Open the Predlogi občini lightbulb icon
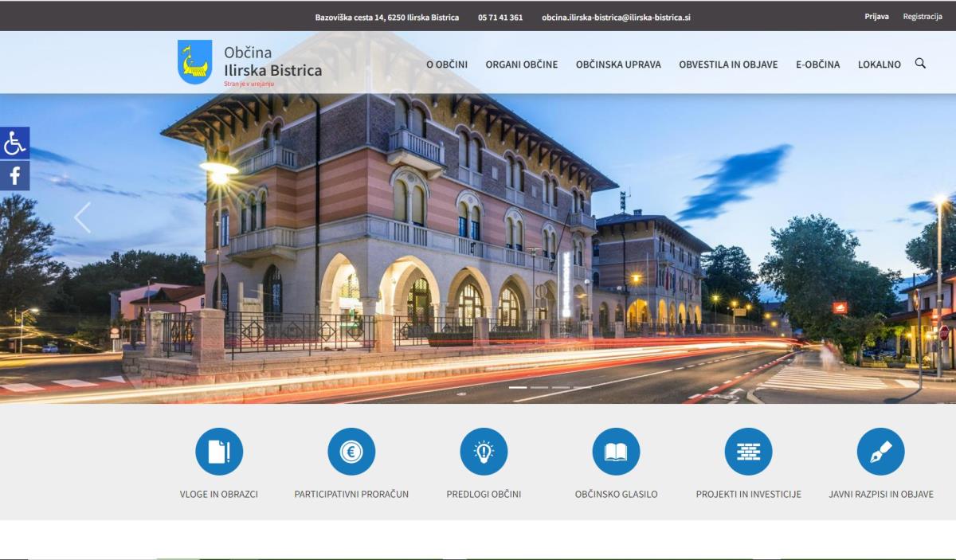This screenshot has height=560, width=956. point(484,452)
